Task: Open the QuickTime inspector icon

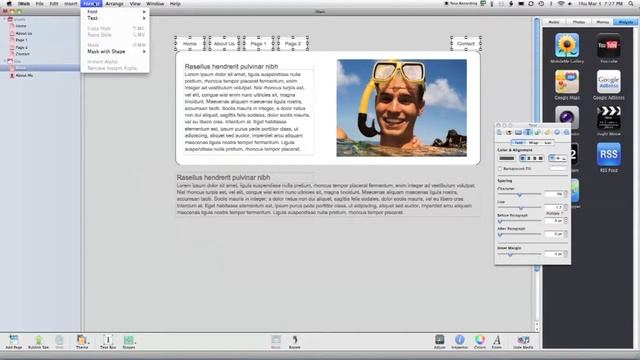Action: pyautogui.click(x=566, y=132)
